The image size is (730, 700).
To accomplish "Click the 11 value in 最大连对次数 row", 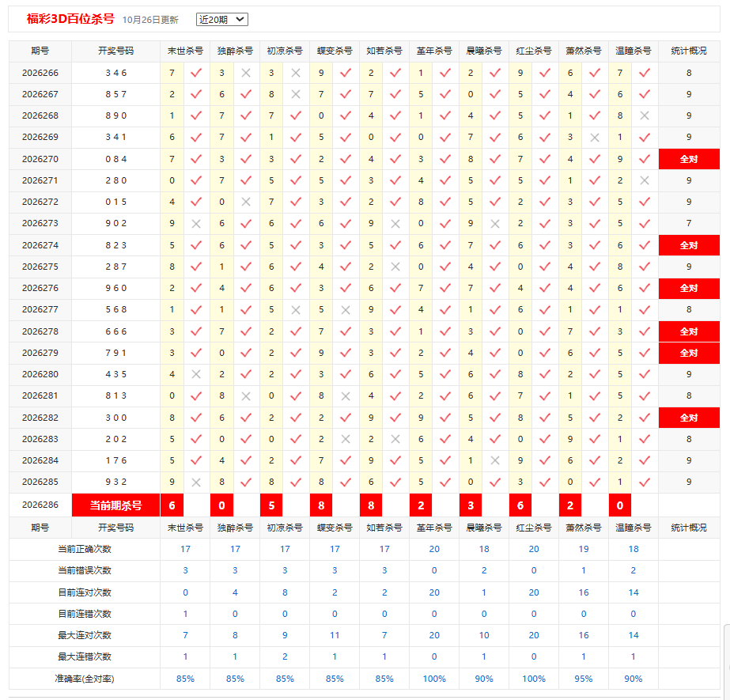I will coord(335,635).
